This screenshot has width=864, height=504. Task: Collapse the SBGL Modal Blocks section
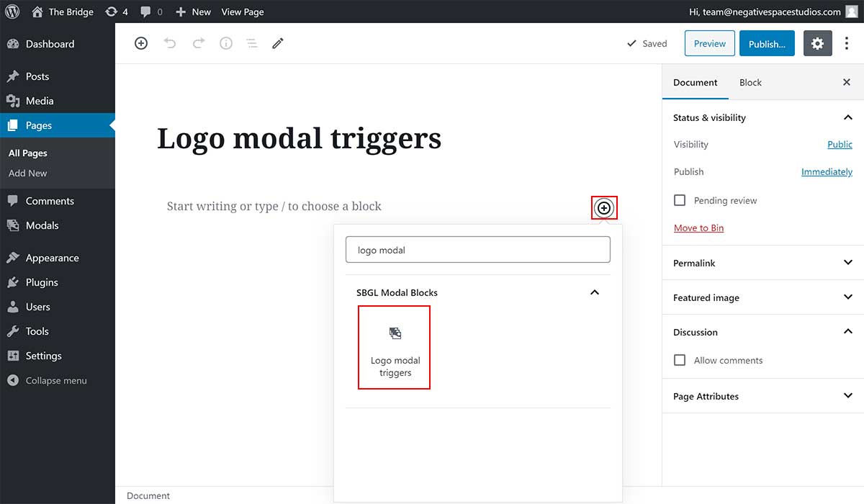pos(594,292)
